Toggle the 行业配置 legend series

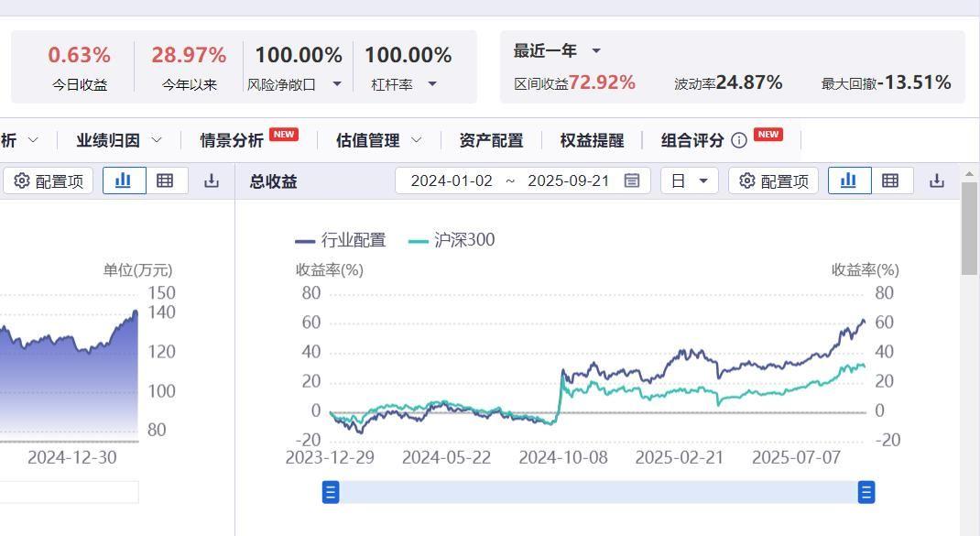(341, 240)
